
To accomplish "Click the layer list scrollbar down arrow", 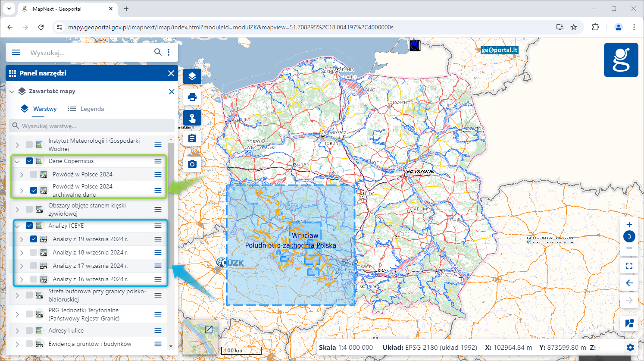I will (x=171, y=346).
